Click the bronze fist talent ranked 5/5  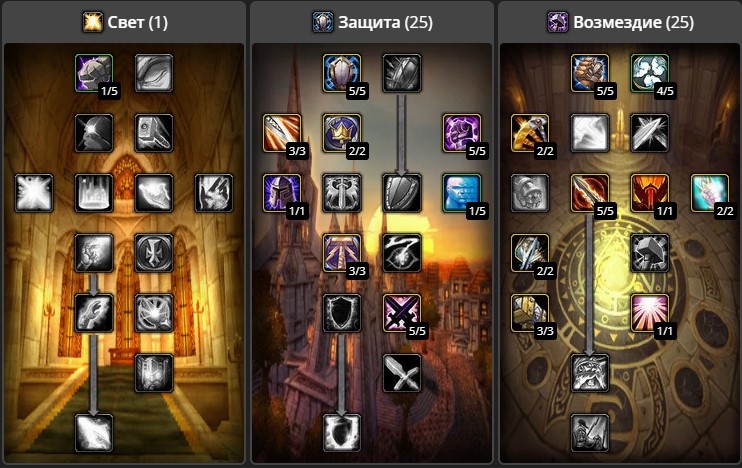(x=590, y=73)
